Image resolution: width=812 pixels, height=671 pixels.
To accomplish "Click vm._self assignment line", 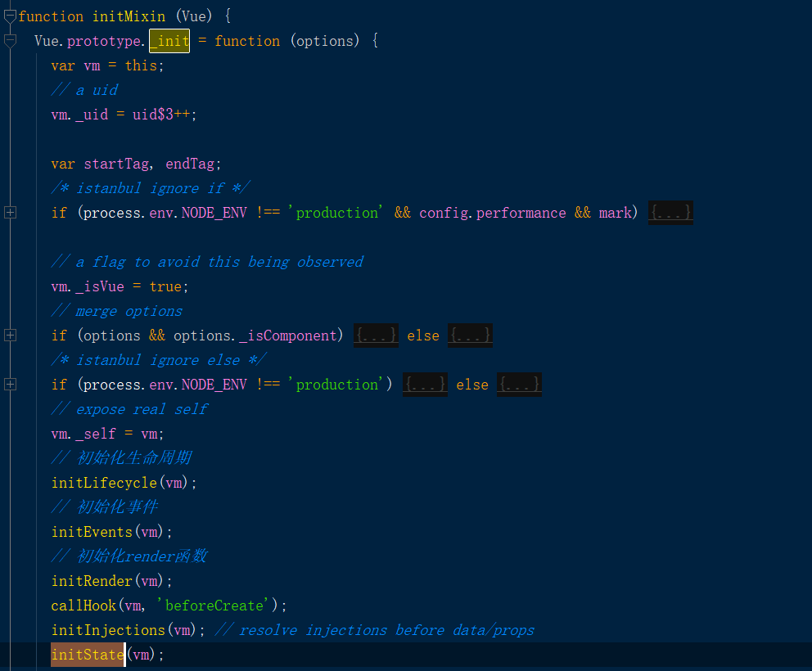I will pyautogui.click(x=107, y=434).
